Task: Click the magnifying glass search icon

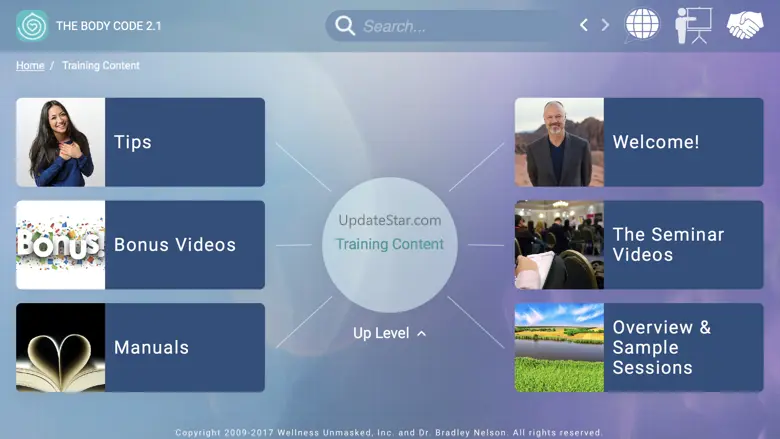Action: pyautogui.click(x=345, y=25)
